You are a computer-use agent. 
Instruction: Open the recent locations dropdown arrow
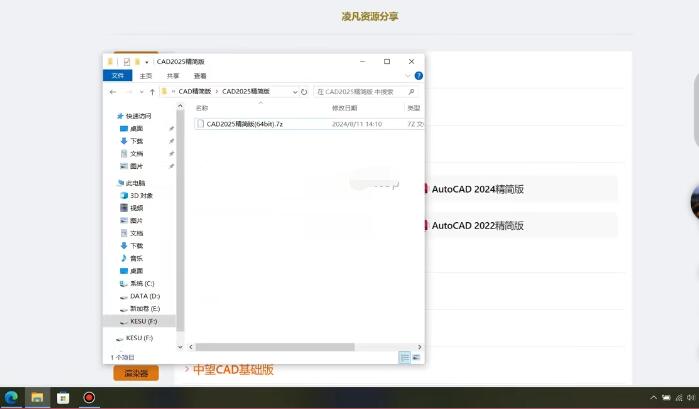(141, 92)
